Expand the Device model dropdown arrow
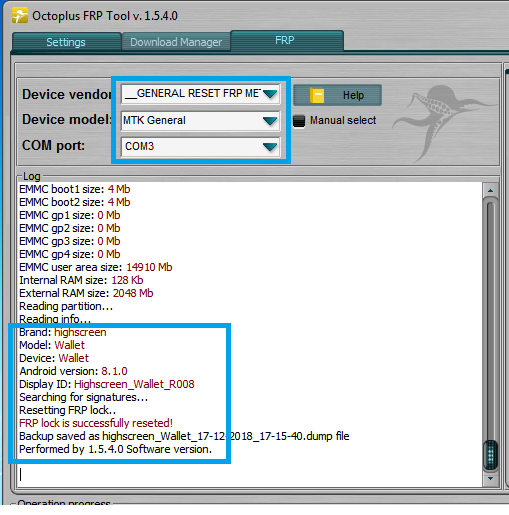Image resolution: width=509 pixels, height=515 pixels. click(x=270, y=121)
